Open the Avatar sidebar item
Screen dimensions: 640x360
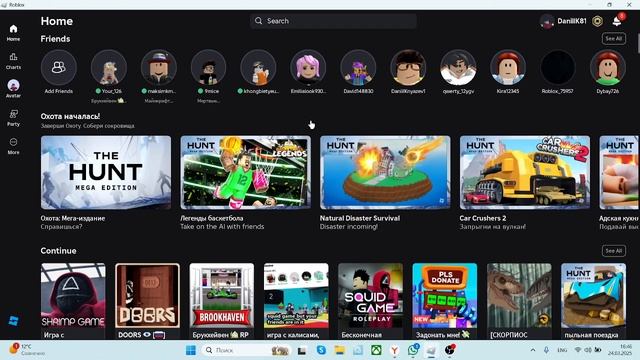click(13, 89)
